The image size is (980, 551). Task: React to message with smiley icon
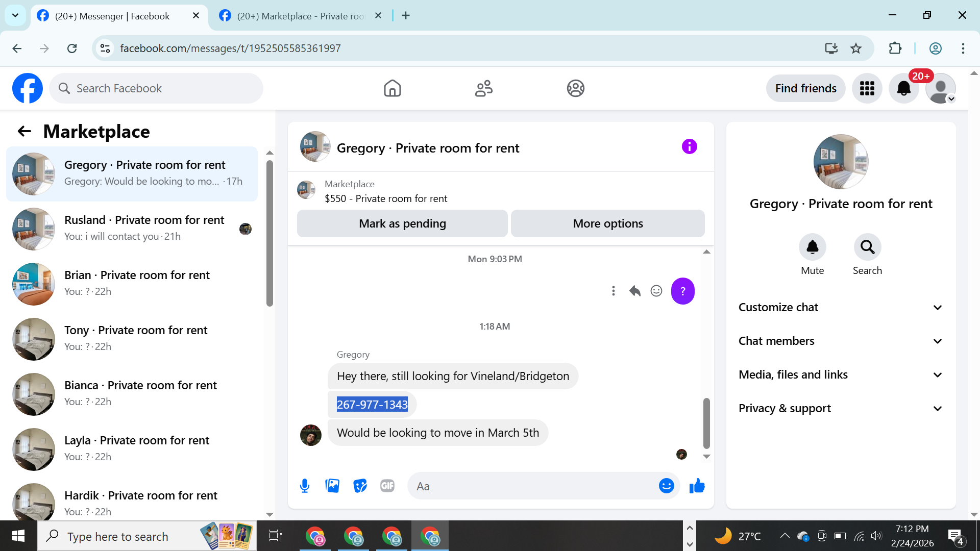(656, 291)
